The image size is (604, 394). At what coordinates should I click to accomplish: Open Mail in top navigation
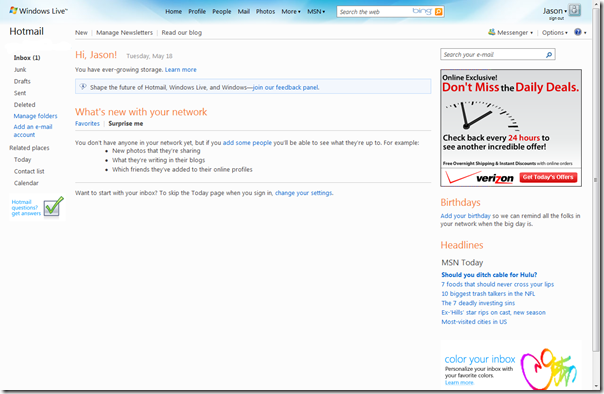tap(243, 12)
